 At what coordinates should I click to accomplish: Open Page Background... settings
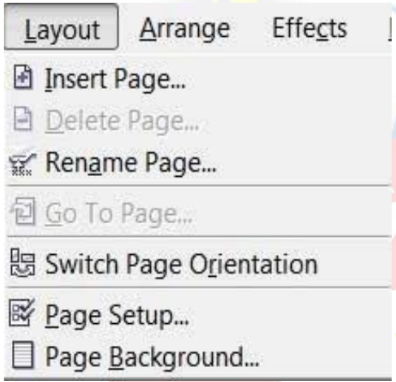199,356
